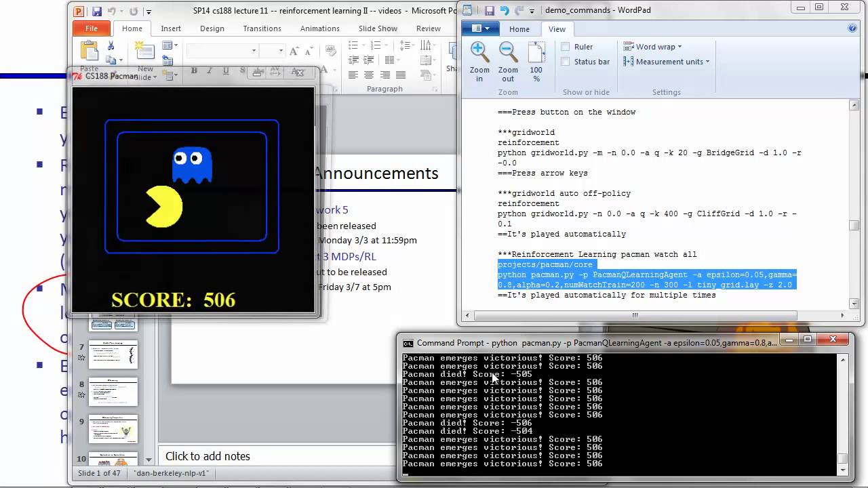This screenshot has height=488, width=868.
Task: Open the slide Layout dropdown in PowerPoint
Action: coord(170,45)
